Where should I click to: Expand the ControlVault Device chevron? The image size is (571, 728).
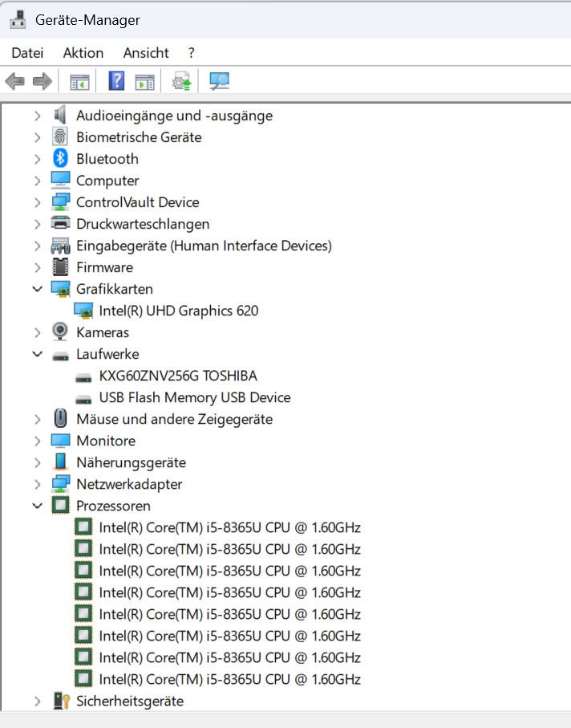[38, 202]
